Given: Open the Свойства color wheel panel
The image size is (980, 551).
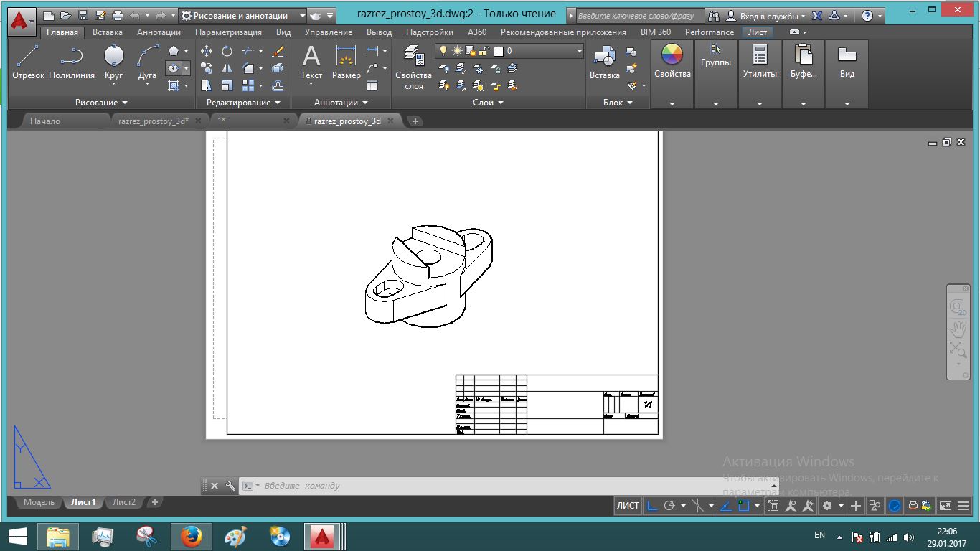Looking at the screenshot, I should (x=672, y=61).
